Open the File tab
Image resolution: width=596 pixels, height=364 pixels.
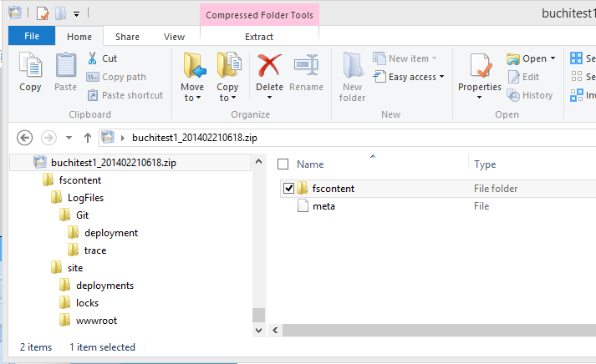point(32,36)
